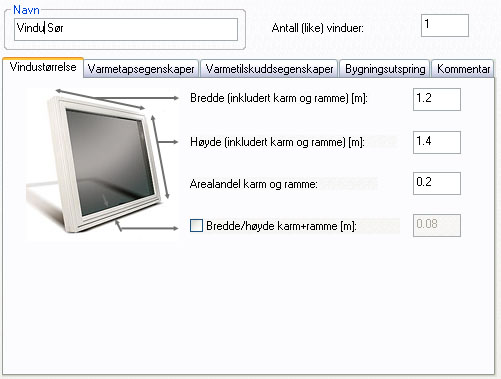The height and width of the screenshot is (379, 501).
Task: Click the window frame illustration image
Action: point(103,164)
